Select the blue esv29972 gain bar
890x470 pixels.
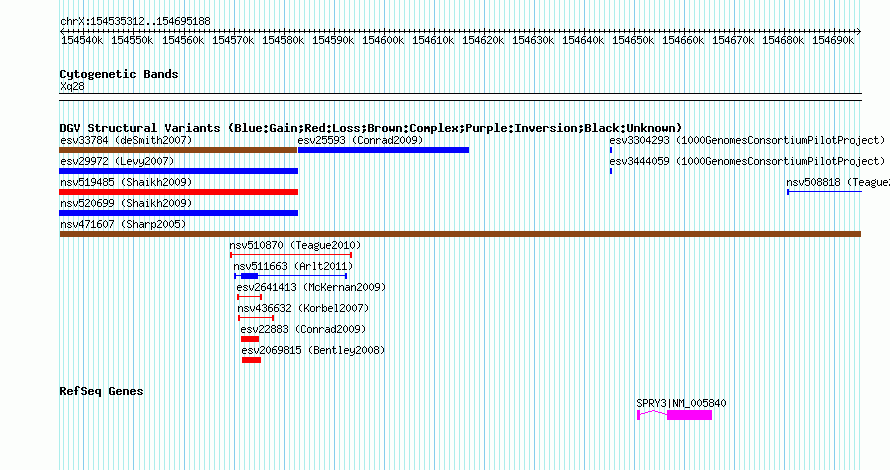pos(179,171)
